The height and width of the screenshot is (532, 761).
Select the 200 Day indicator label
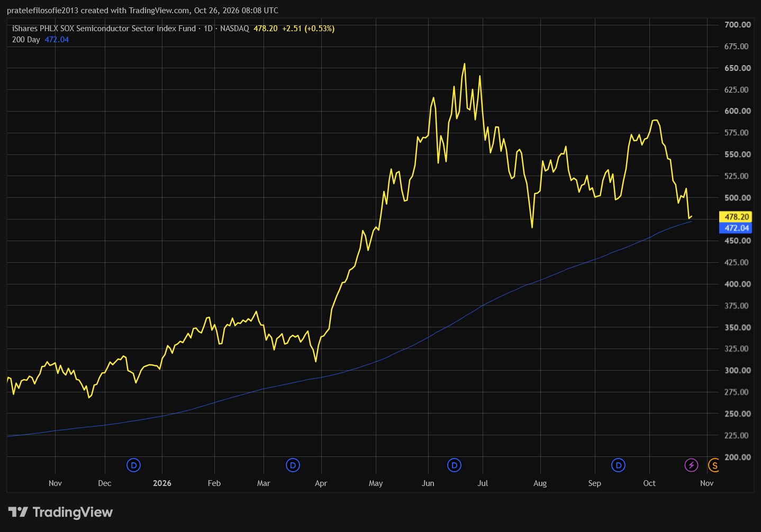(x=26, y=40)
